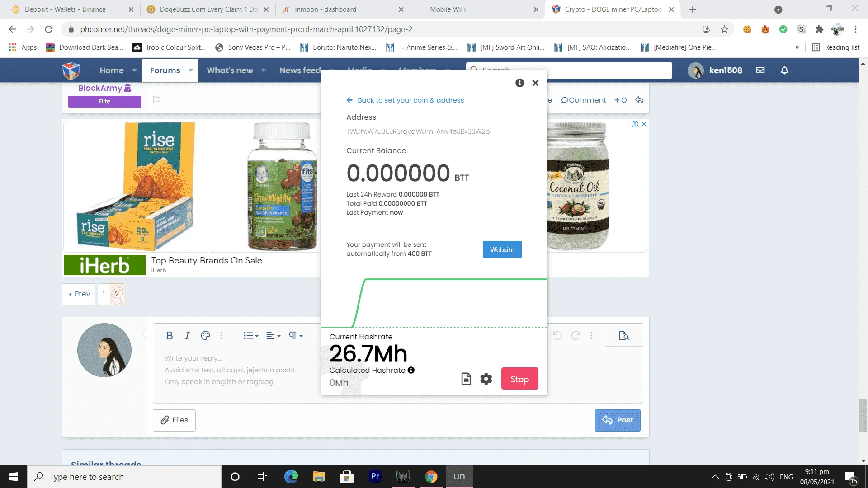This screenshot has width=868, height=488.
Task: Expand the alignment dropdown in editor
Action: point(274,336)
